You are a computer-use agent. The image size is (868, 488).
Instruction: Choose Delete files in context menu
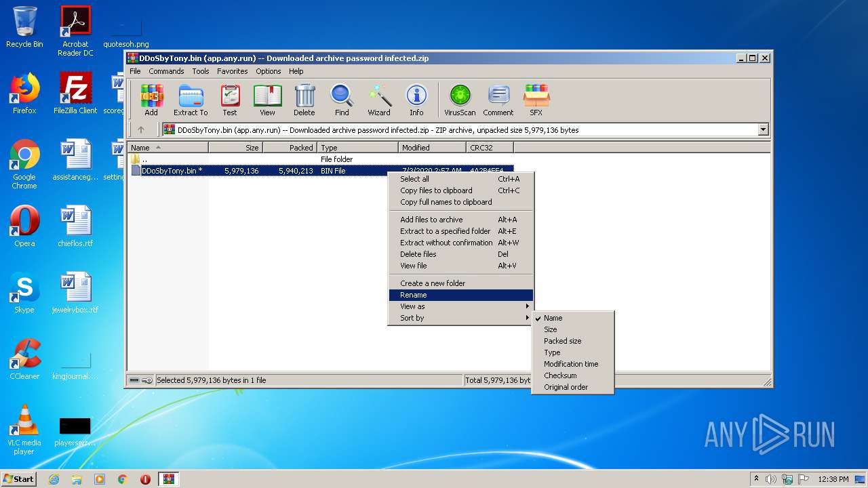click(461, 254)
